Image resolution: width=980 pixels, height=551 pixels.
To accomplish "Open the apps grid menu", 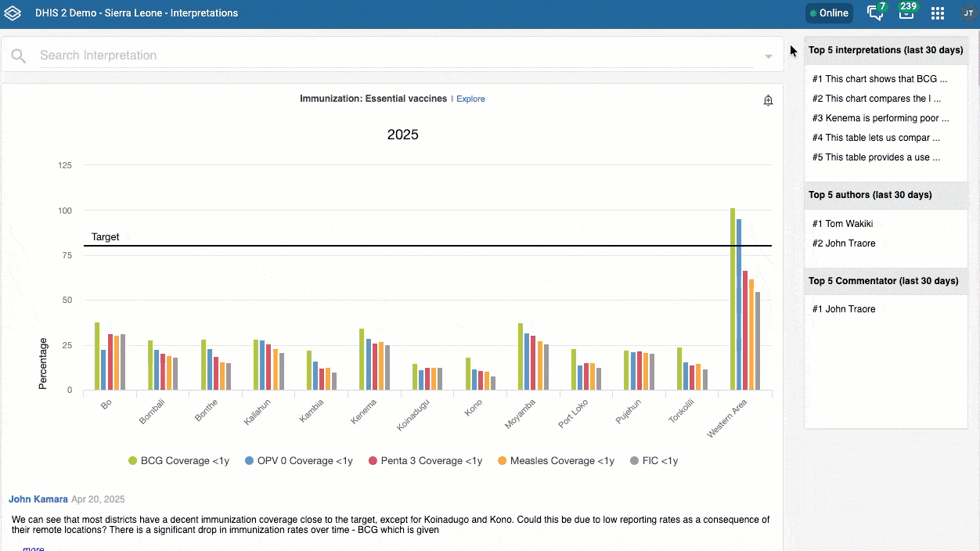I will tap(938, 13).
